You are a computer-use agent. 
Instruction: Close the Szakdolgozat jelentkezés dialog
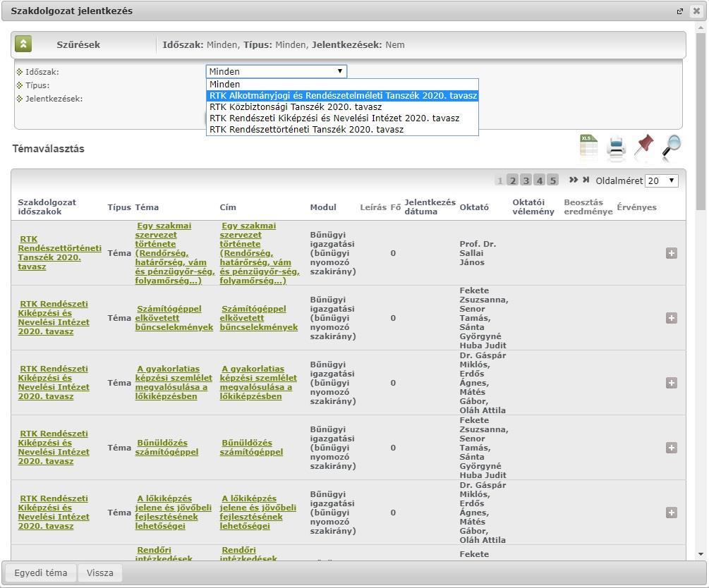click(x=696, y=11)
